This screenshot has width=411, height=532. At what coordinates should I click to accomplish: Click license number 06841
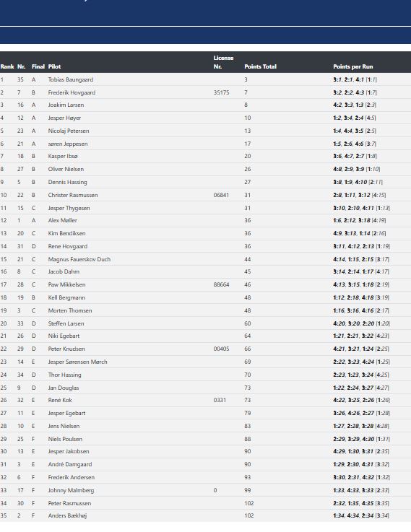(x=221, y=195)
